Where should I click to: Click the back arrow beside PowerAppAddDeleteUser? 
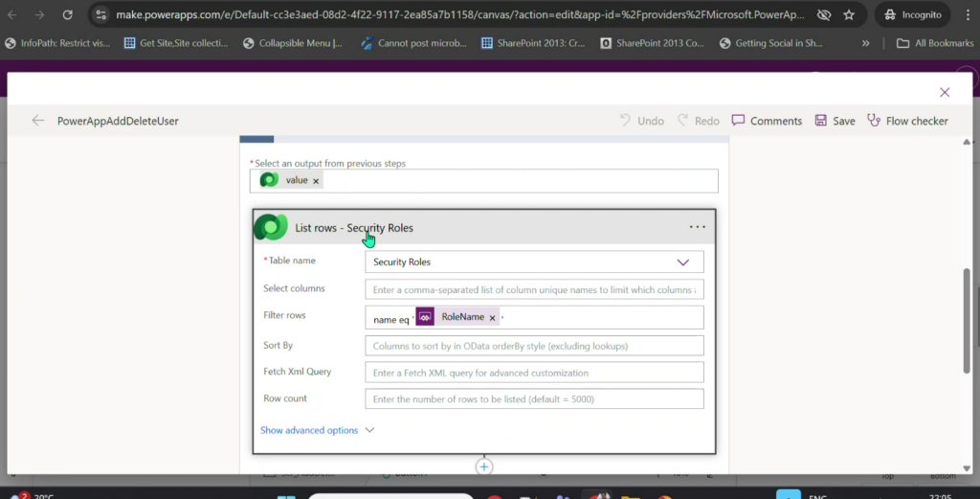tap(38, 121)
